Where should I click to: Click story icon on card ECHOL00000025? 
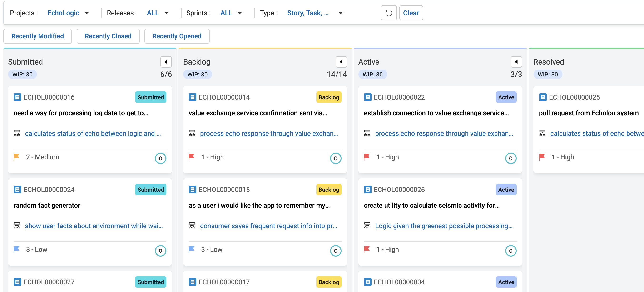(x=543, y=97)
